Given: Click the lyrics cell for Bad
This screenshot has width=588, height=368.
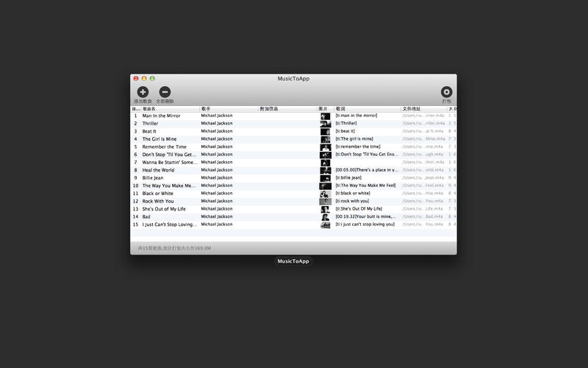Looking at the screenshot, I should click(365, 216).
